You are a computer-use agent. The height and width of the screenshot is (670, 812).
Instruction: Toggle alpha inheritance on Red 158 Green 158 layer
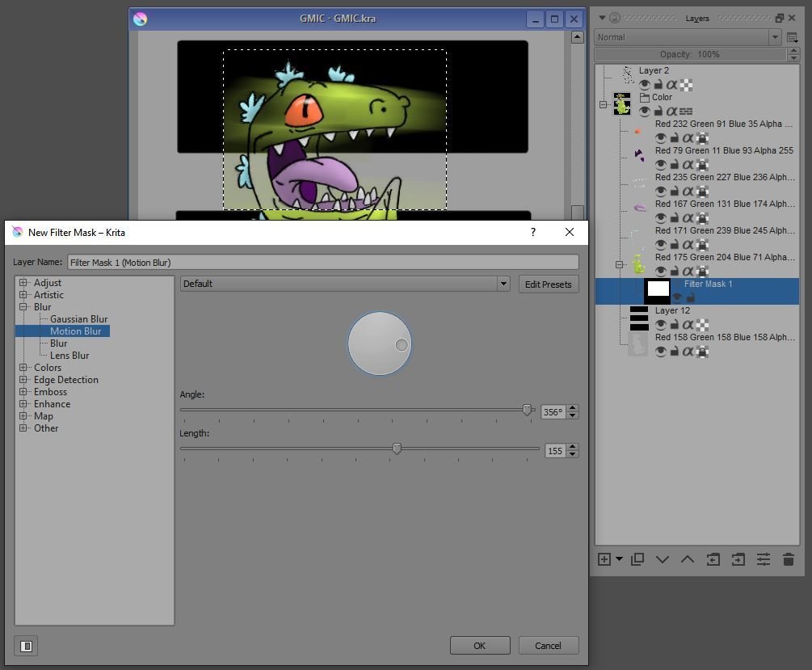[688, 352]
